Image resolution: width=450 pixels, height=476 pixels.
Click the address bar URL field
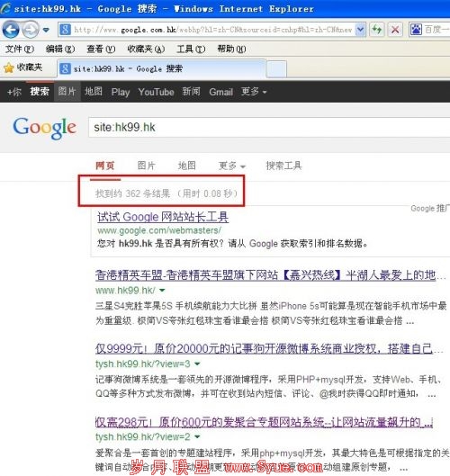tap(212, 30)
